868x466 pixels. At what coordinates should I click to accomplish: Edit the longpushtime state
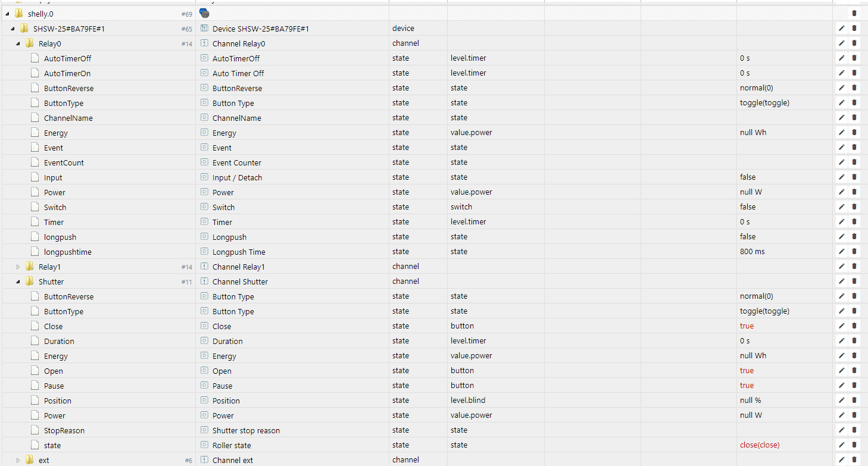click(842, 251)
